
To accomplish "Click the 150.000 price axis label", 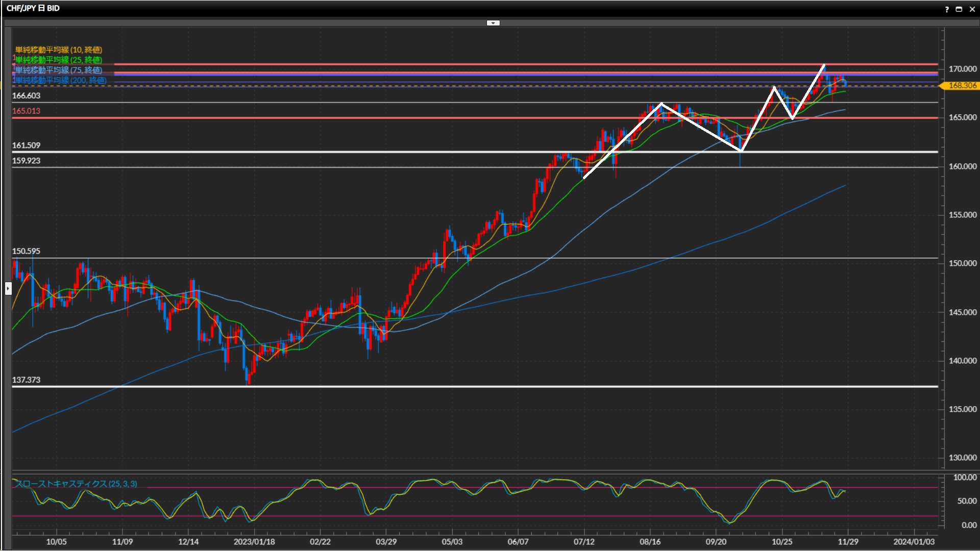I will pyautogui.click(x=962, y=263).
